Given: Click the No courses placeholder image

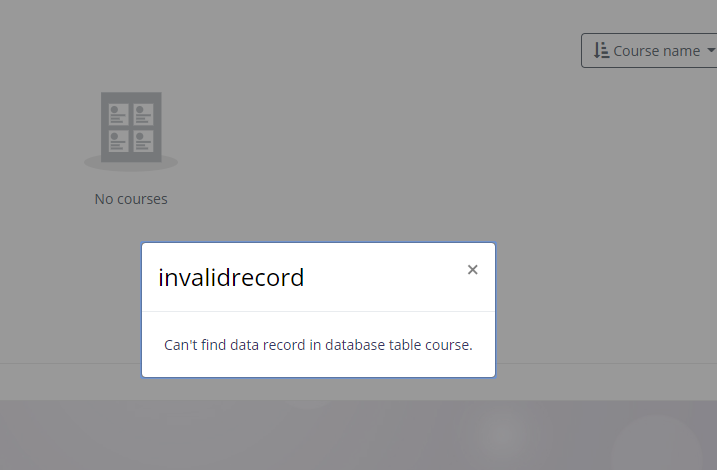Looking at the screenshot, I should tap(131, 132).
